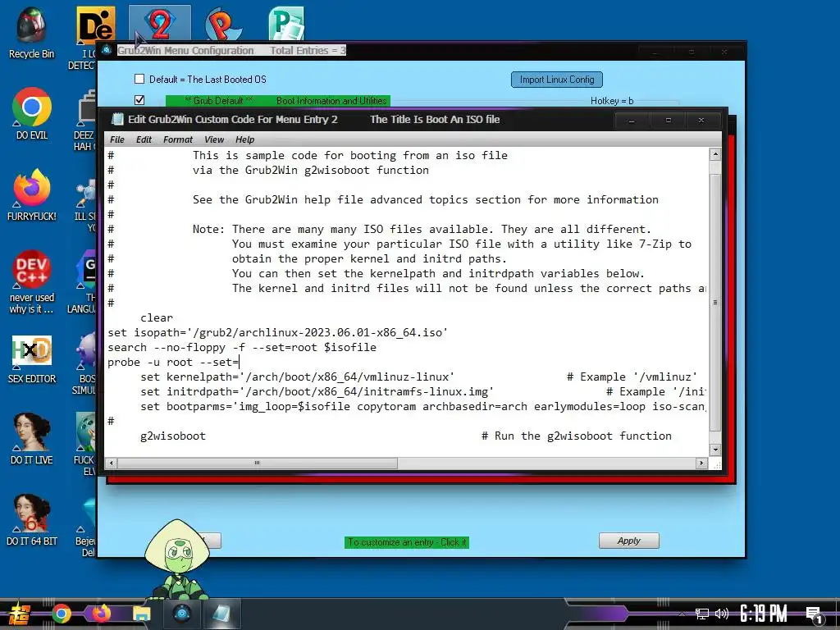840x630 pixels.
Task: Open the De detector desktop icon
Action: click(95, 24)
